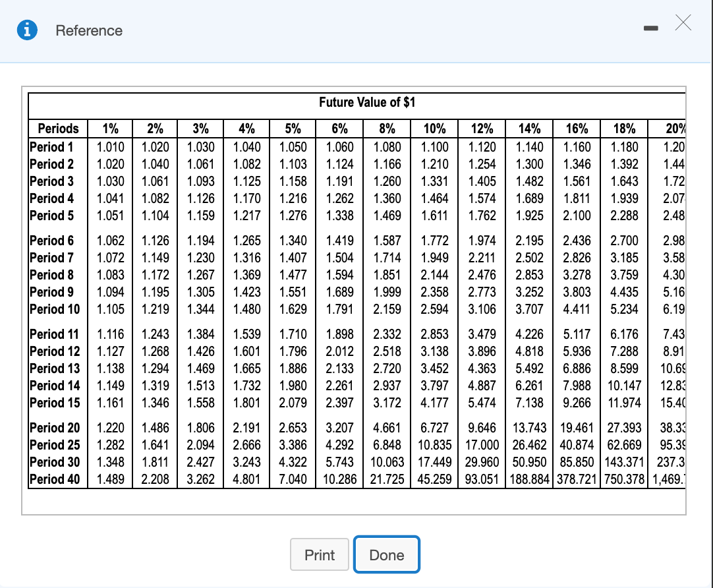Click the Reference dialog title
713x588 pixels.
tap(89, 30)
